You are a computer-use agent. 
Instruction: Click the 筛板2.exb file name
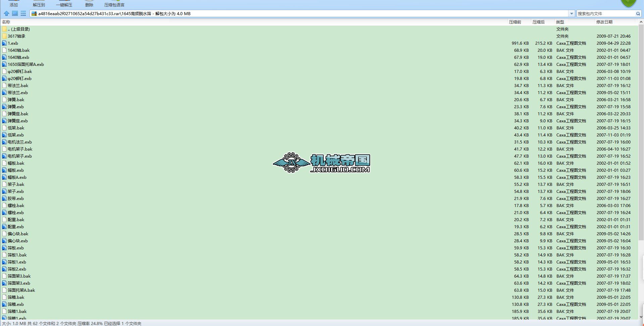click(x=17, y=269)
